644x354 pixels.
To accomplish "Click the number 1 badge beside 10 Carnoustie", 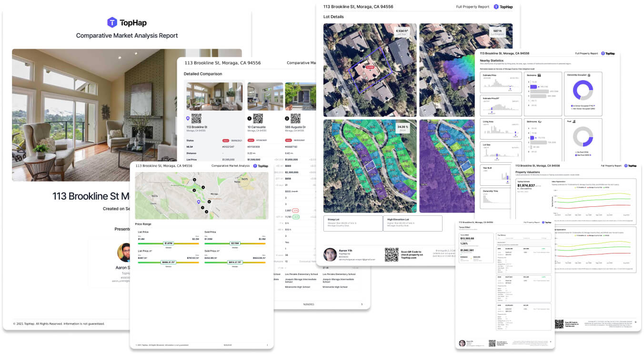I will pos(249,118).
